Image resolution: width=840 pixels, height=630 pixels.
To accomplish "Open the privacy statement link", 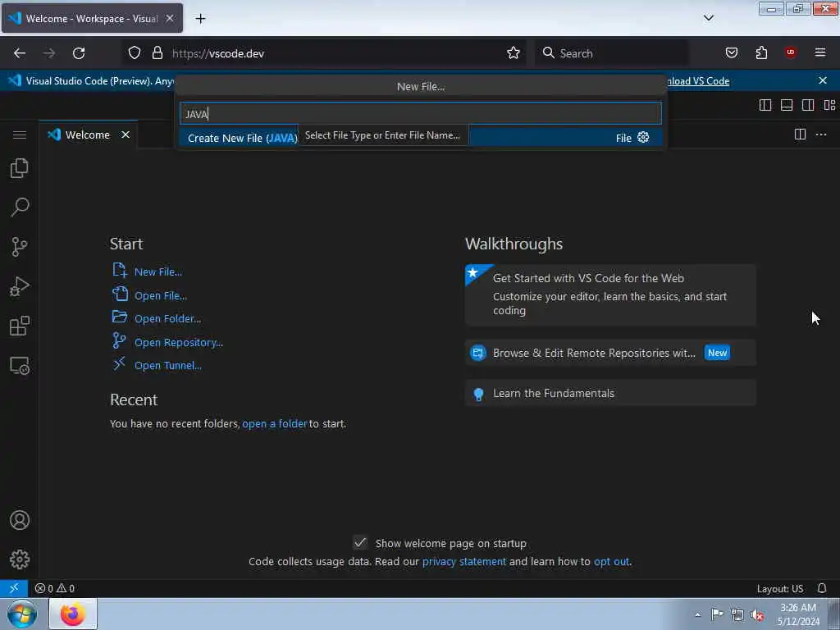I will click(x=464, y=561).
